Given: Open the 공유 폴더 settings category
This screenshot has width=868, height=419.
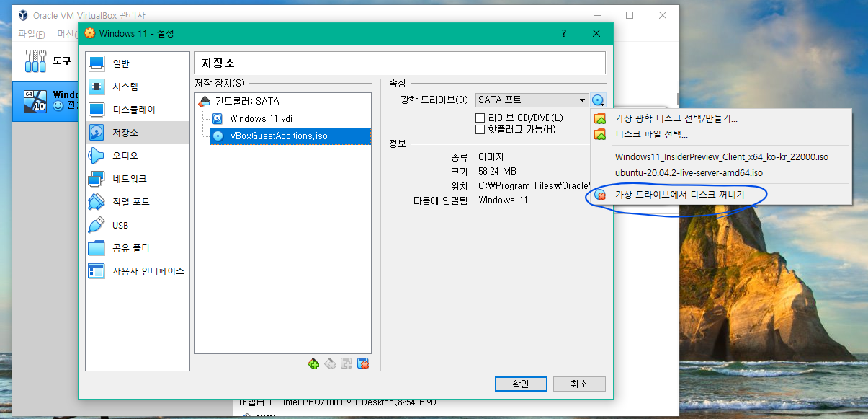Looking at the screenshot, I should tap(137, 248).
